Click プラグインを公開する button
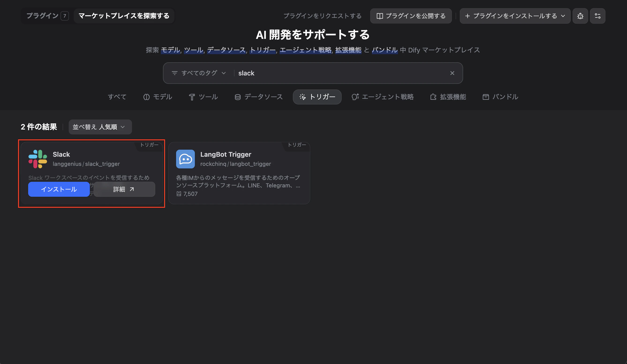 pyautogui.click(x=411, y=16)
